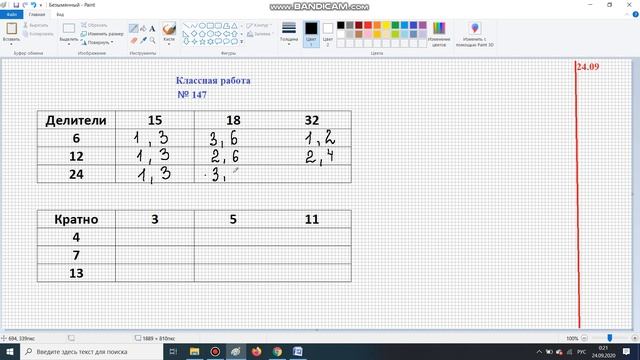Pick the dark green color swatch
640x360 pixels.
395,25
